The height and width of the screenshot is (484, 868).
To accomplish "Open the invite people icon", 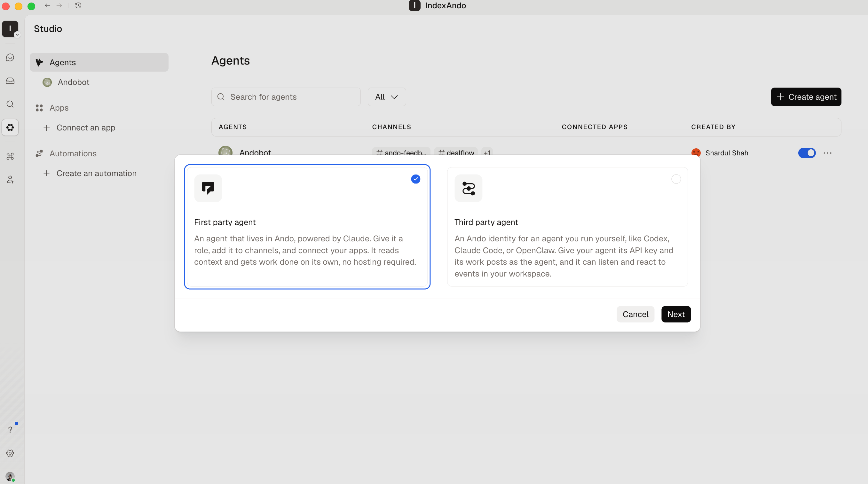I will (x=10, y=180).
